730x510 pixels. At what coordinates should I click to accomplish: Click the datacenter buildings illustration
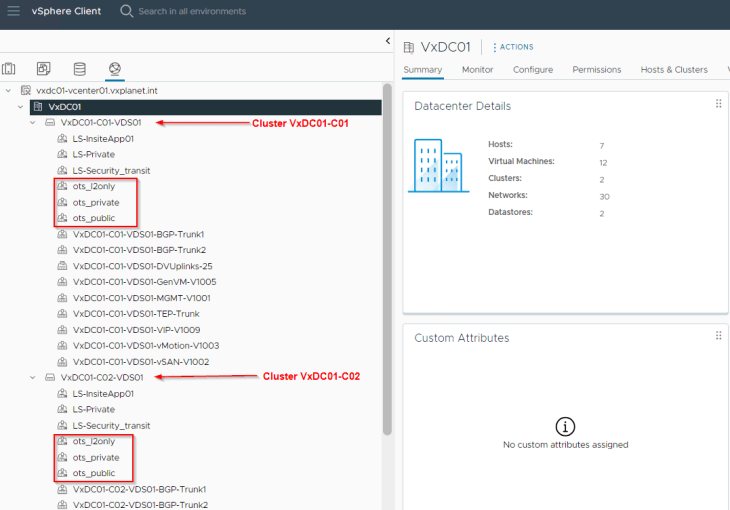tap(439, 165)
